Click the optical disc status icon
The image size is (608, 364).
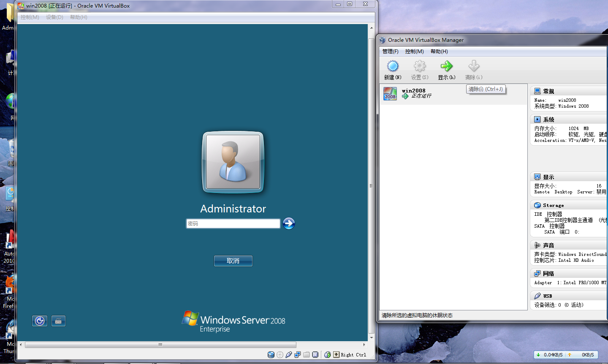coord(280,355)
